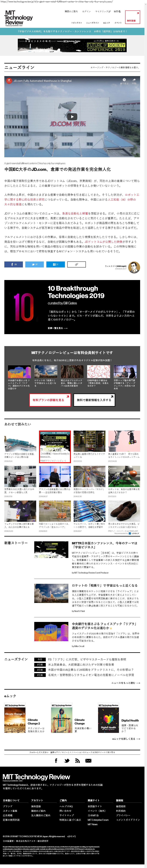Open ロケットの「相乗り」 story headline
This screenshot has width=147, height=868.
[x=105, y=585]
